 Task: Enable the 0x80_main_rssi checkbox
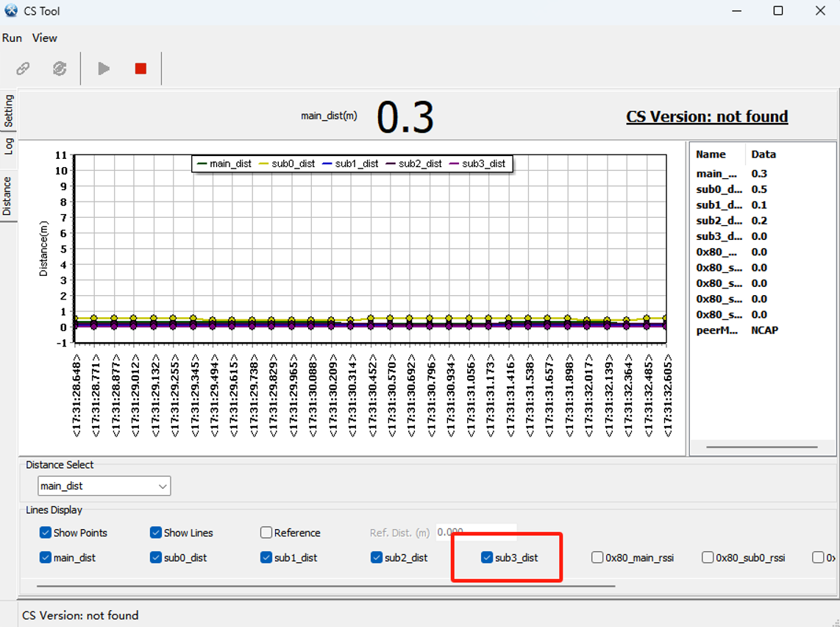click(x=597, y=558)
